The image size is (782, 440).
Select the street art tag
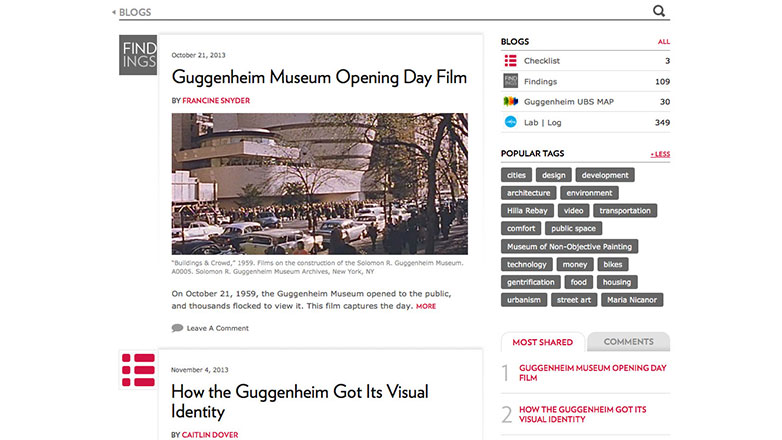point(574,300)
